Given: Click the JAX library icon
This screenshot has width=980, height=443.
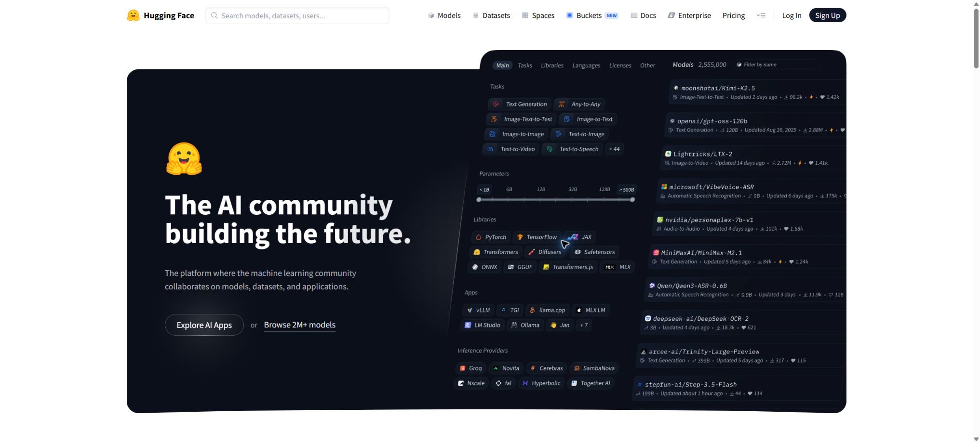Looking at the screenshot, I should [573, 237].
